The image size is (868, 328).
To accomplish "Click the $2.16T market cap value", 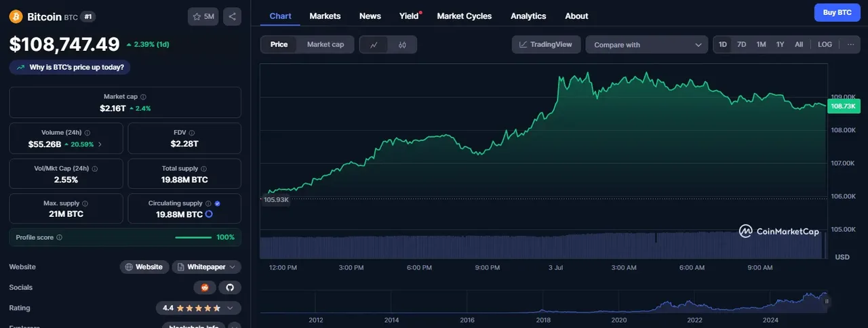I will pyautogui.click(x=112, y=108).
